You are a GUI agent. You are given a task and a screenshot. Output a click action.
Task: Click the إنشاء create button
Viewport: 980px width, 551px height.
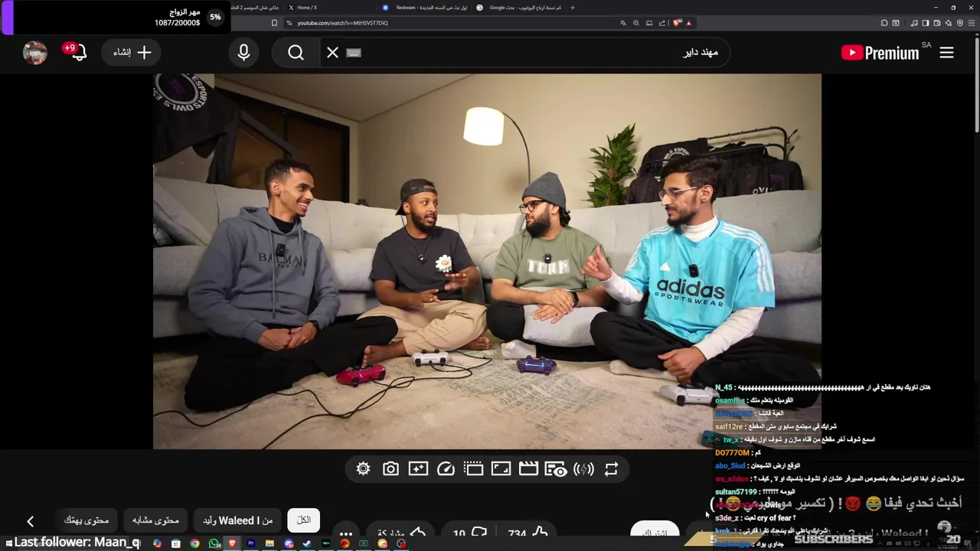(x=132, y=52)
